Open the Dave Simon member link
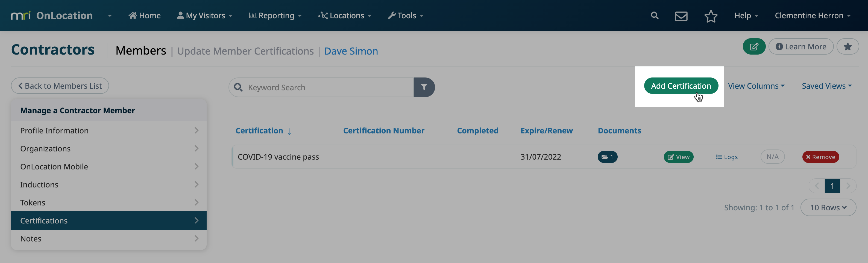This screenshot has width=868, height=263. click(x=351, y=51)
